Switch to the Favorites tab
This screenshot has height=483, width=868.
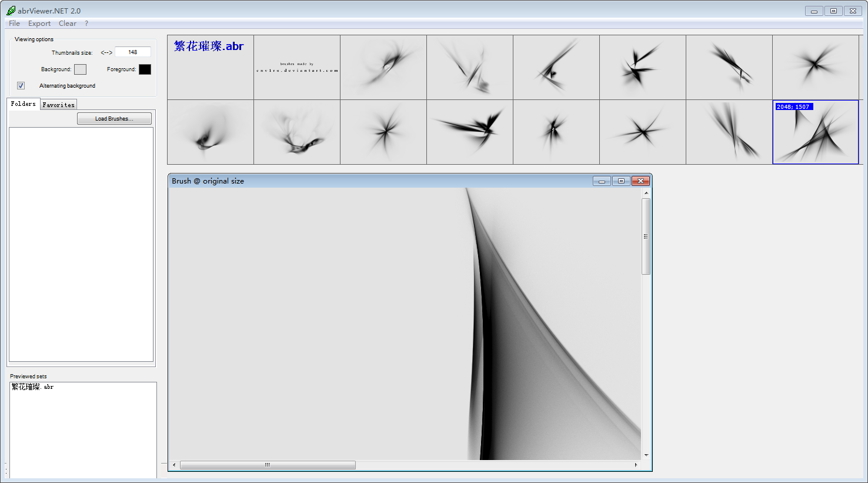tap(59, 105)
